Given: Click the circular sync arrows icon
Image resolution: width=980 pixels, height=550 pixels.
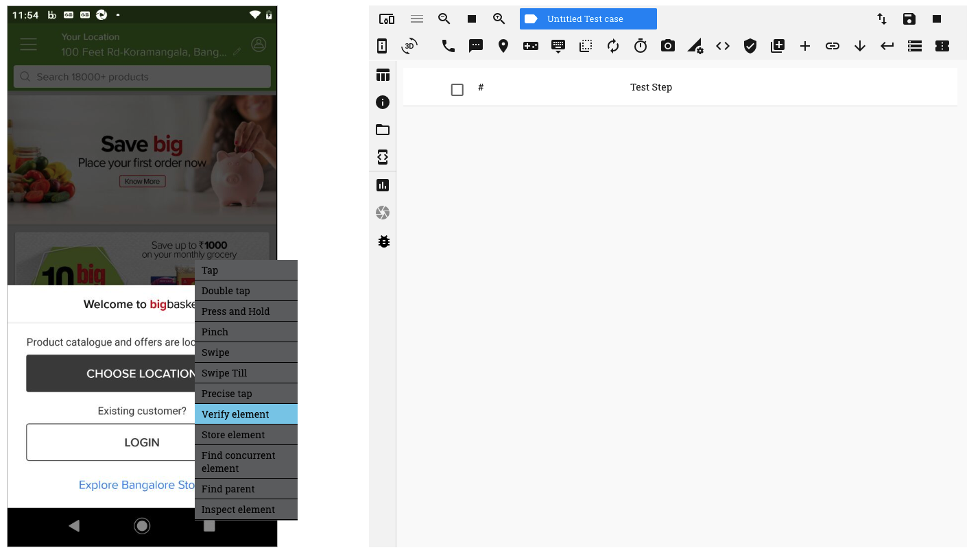Looking at the screenshot, I should [x=613, y=46].
